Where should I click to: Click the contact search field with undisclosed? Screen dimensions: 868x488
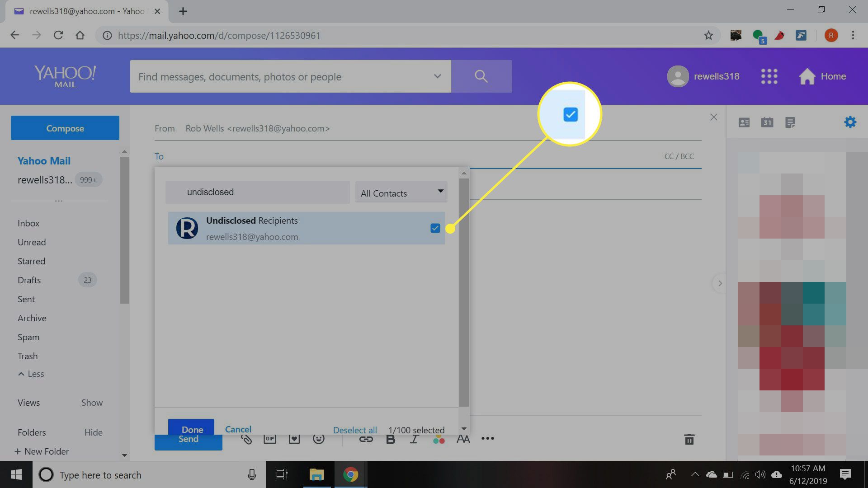point(257,192)
